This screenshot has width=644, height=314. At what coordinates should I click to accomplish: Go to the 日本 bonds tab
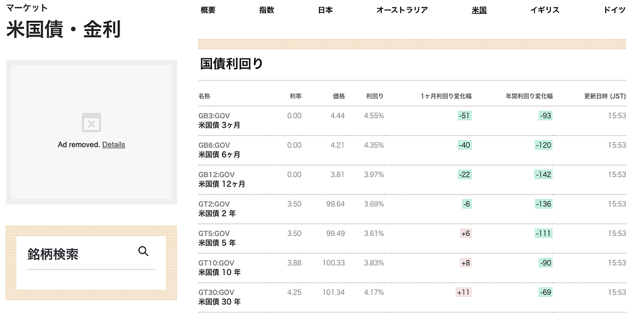[325, 10]
